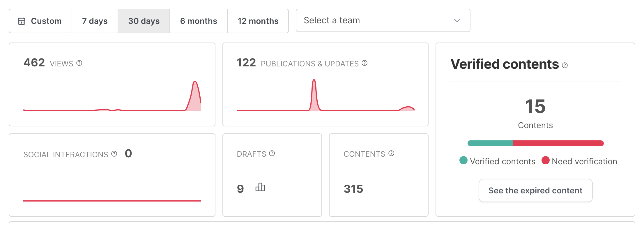Switch to the 7 days range
This screenshot has width=644, height=226.
point(95,21)
